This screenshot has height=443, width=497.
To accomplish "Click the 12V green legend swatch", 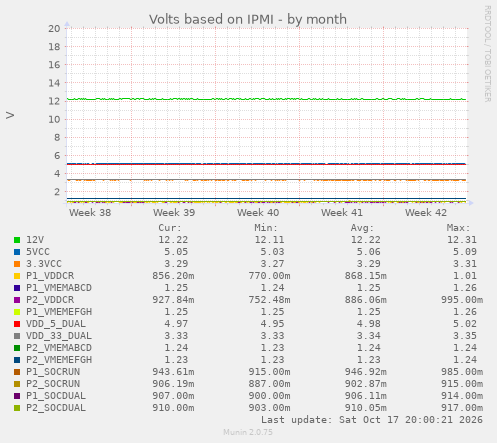I will click(x=17, y=240).
